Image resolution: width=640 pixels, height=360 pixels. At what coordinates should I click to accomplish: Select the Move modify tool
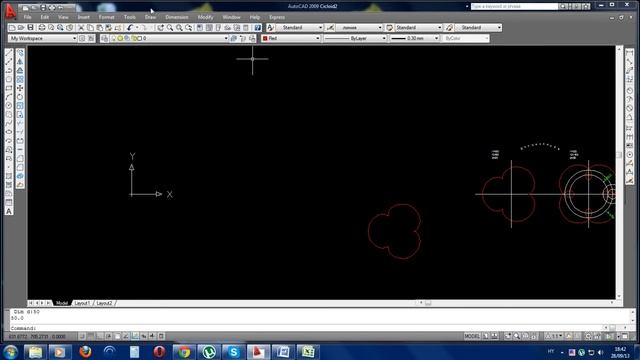coord(20,88)
